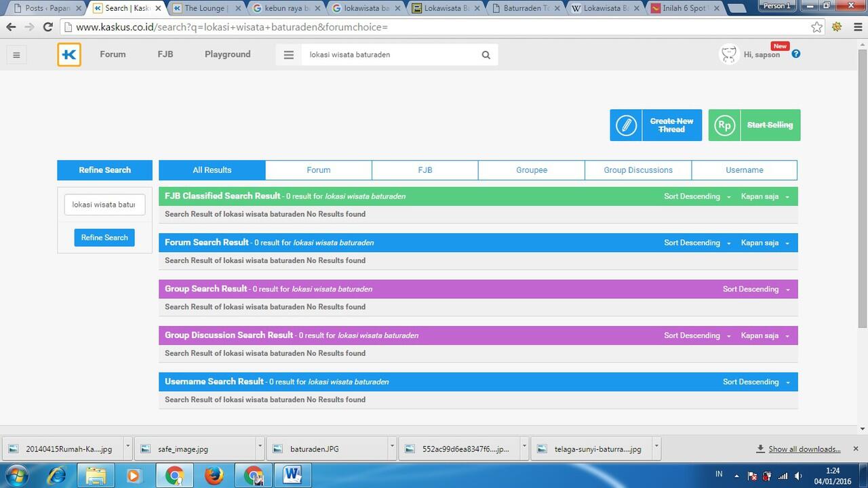Click the clock in the system tray
Viewport: 868px width, 488px height.
click(x=833, y=476)
